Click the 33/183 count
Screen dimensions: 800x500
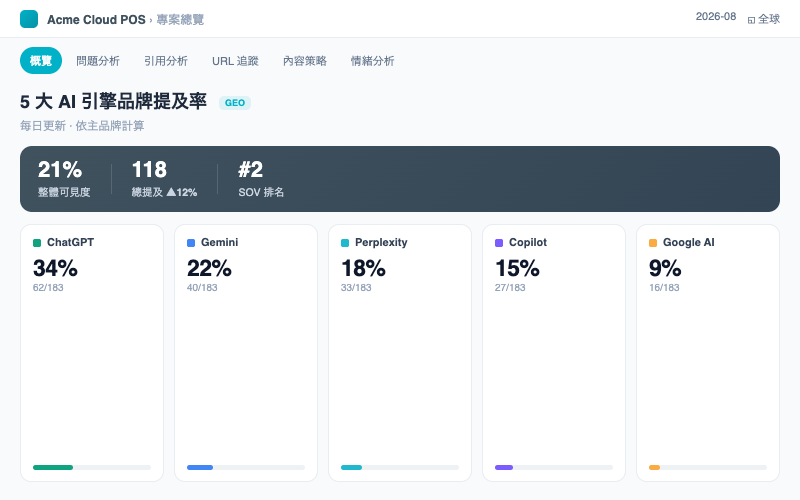[356, 288]
